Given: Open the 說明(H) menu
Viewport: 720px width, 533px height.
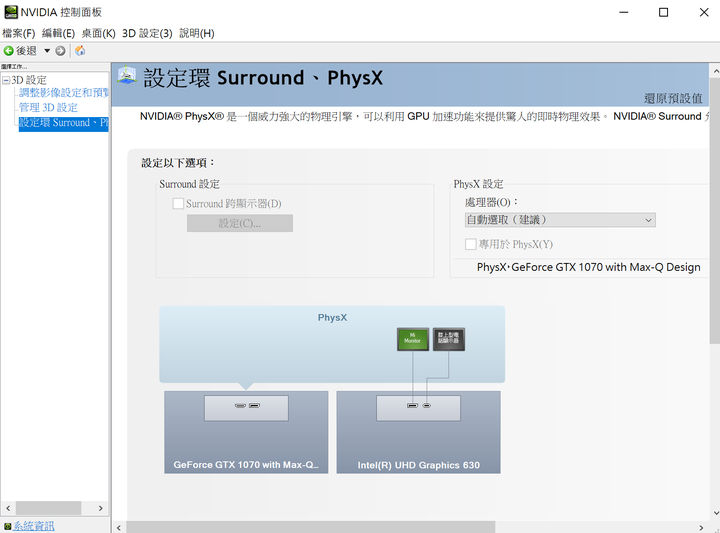Looking at the screenshot, I should pyautogui.click(x=197, y=33).
